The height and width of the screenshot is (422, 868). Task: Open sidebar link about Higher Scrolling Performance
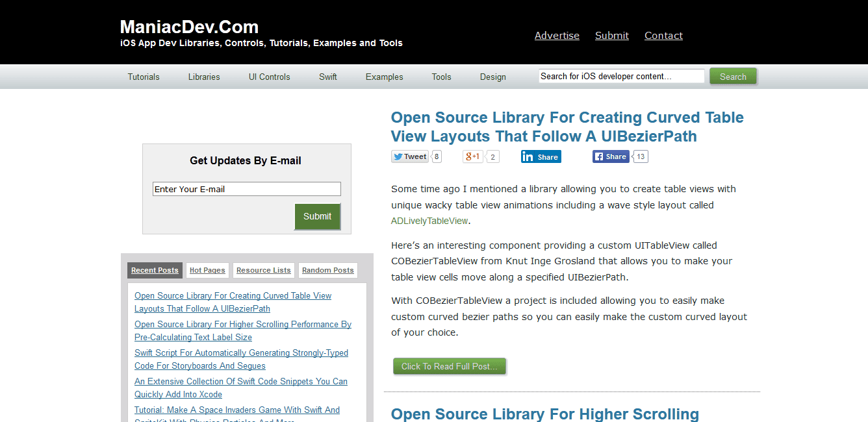[x=243, y=330]
